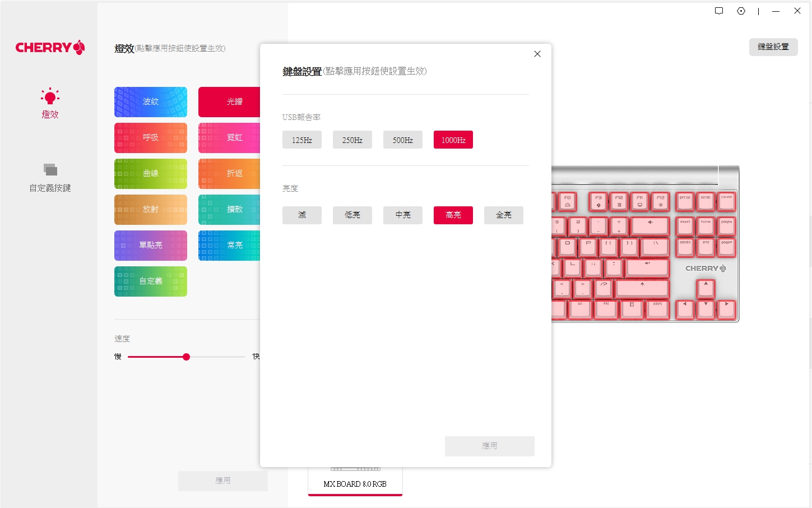Click the Backspace key on keyboard preview
This screenshot has height=508, width=812.
pos(650,227)
